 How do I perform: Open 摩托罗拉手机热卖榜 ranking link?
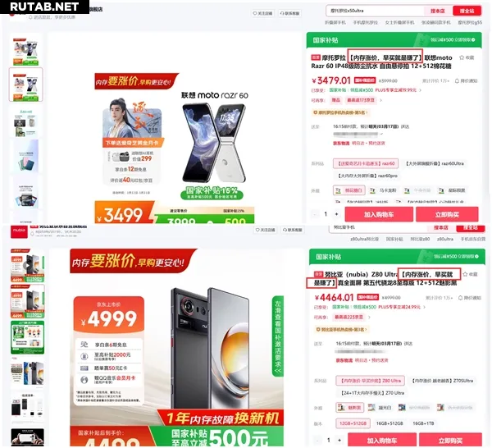coord(340,112)
